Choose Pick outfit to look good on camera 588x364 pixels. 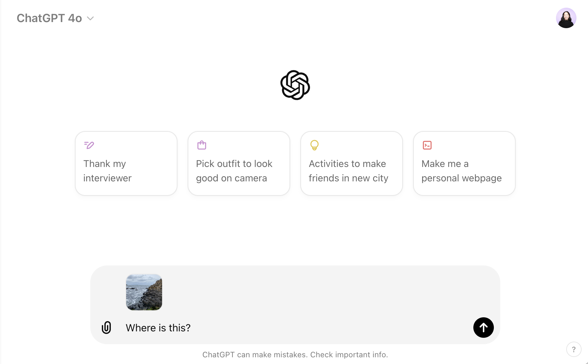(x=239, y=163)
